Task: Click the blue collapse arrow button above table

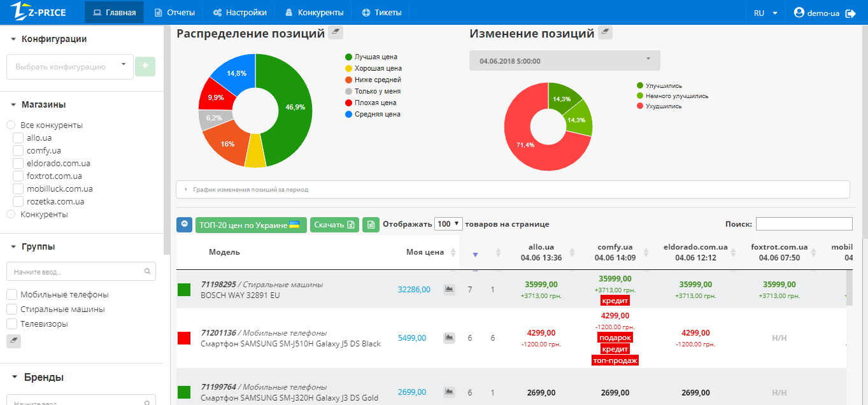Action: (184, 224)
